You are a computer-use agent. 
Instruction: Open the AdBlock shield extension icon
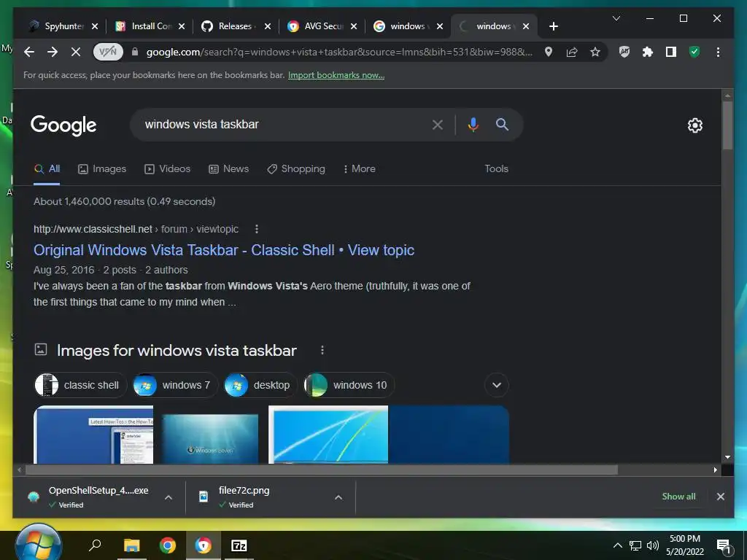coord(624,52)
